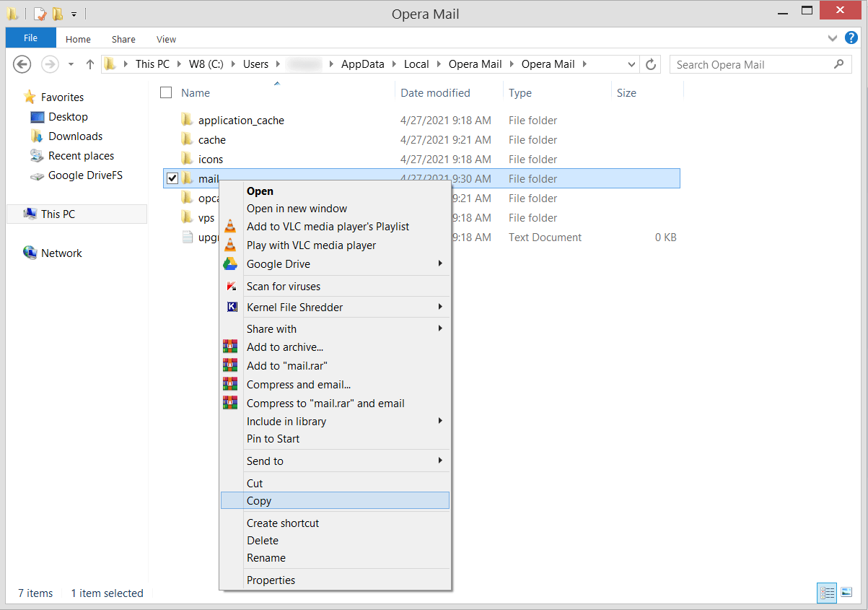Open the Share ribbon tab
The width and height of the screenshot is (868, 610).
pyautogui.click(x=123, y=39)
